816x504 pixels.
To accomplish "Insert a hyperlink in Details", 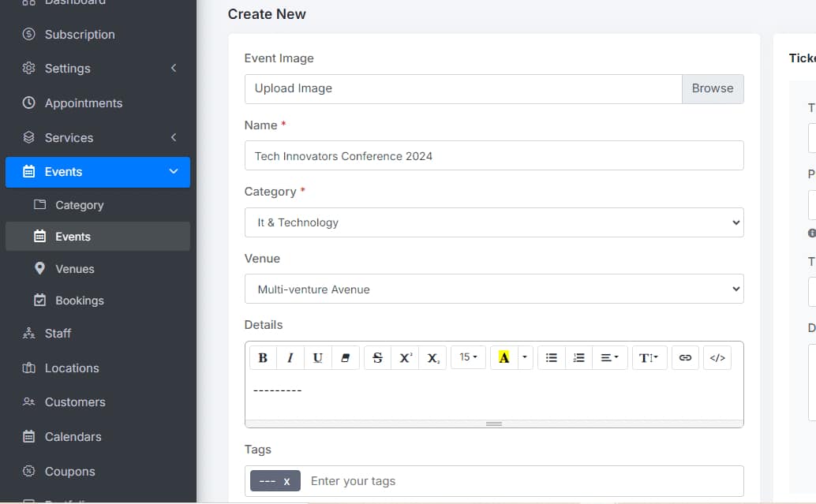I will (x=685, y=357).
